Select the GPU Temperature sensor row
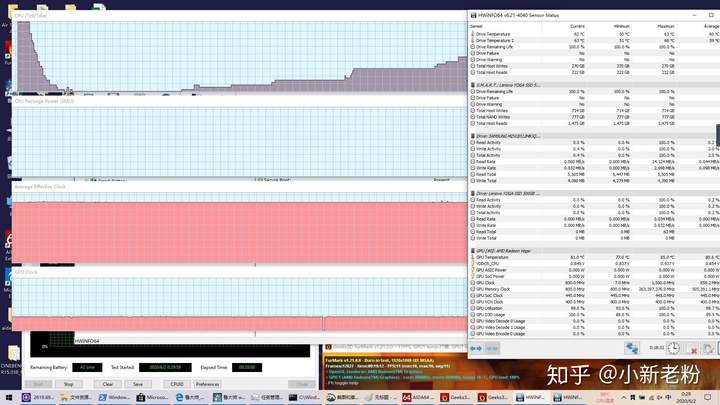 (x=595, y=257)
